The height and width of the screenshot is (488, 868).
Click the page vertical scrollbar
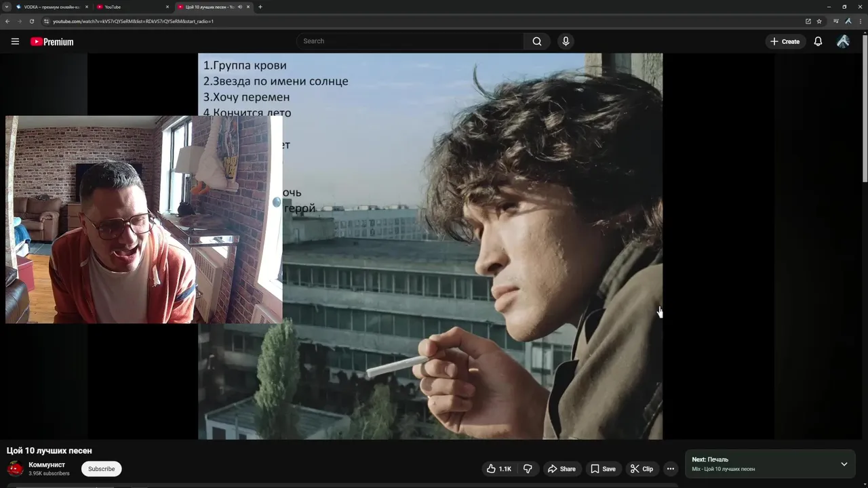click(x=865, y=108)
